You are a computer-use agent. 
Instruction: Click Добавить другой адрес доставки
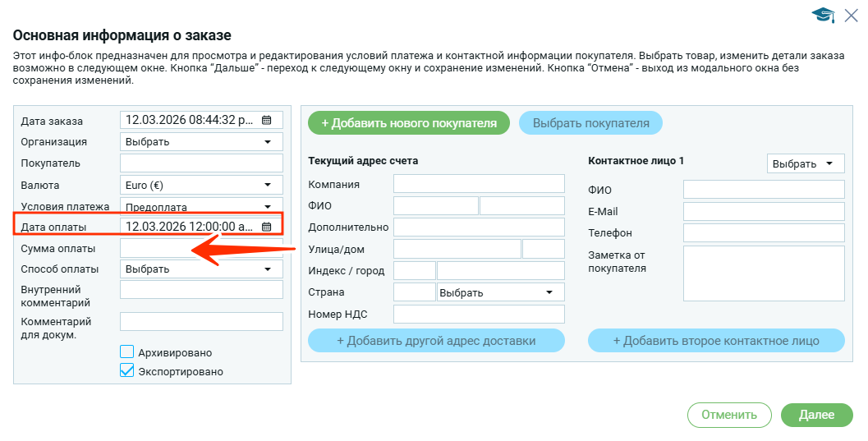[436, 341]
